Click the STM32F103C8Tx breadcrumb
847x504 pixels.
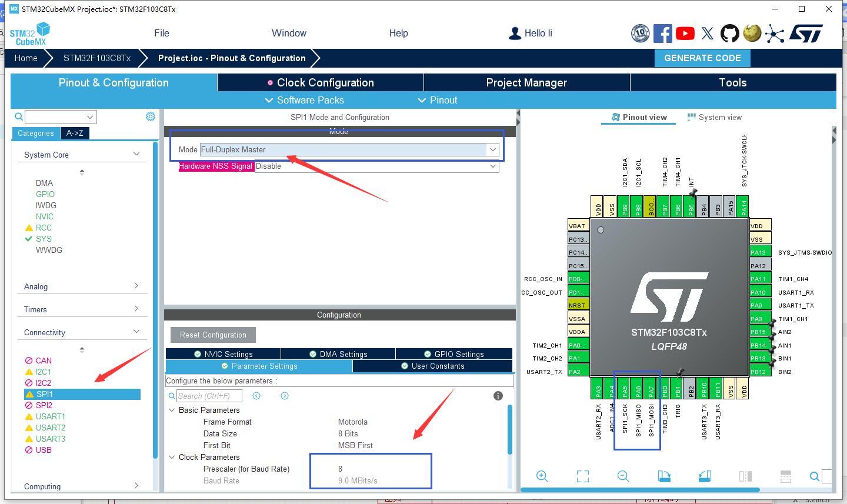97,58
